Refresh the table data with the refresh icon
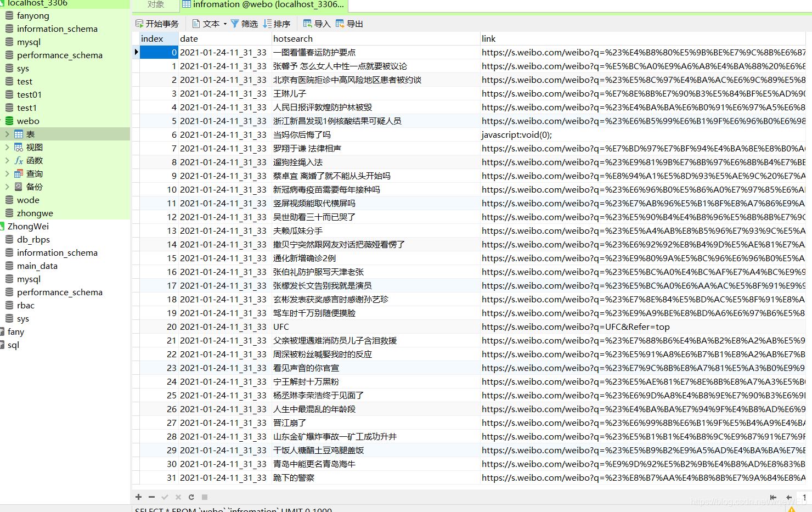This screenshot has width=812, height=512. click(191, 497)
